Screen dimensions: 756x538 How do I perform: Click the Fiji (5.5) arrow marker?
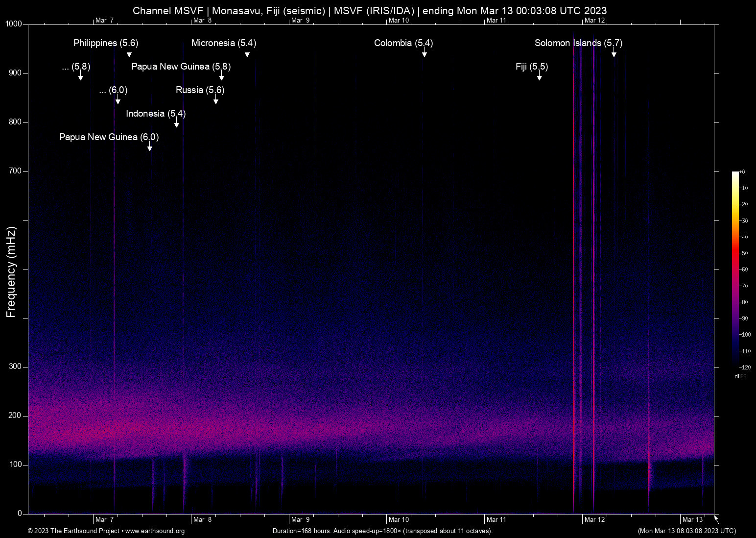click(x=539, y=77)
